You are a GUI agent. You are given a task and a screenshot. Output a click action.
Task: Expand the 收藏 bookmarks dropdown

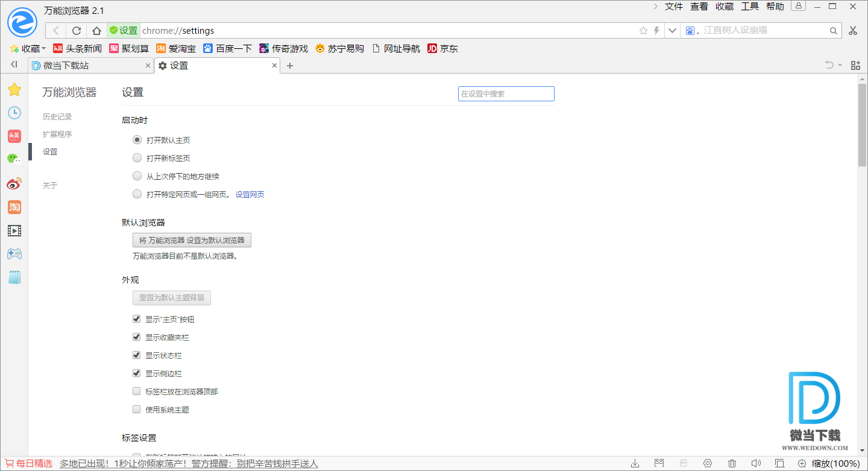(x=28, y=48)
